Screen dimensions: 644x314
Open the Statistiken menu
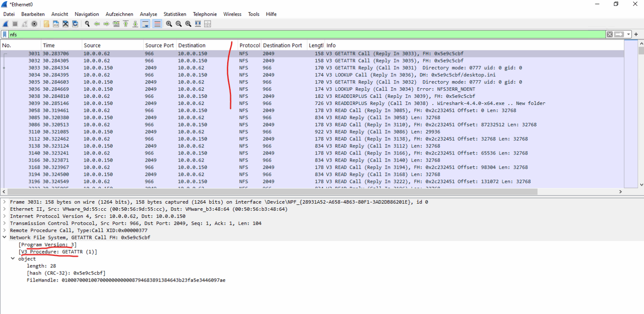click(175, 14)
